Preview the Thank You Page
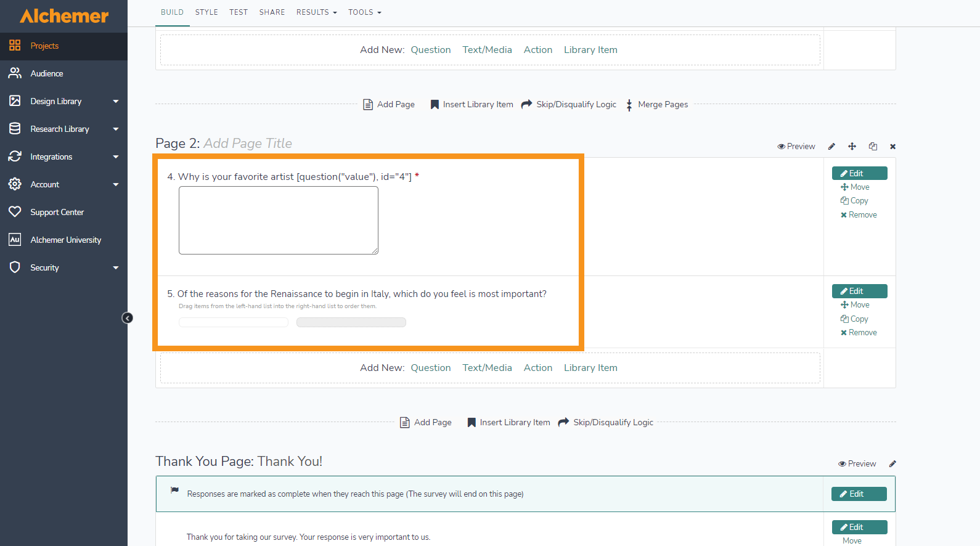The height and width of the screenshot is (546, 980). pyautogui.click(x=857, y=464)
